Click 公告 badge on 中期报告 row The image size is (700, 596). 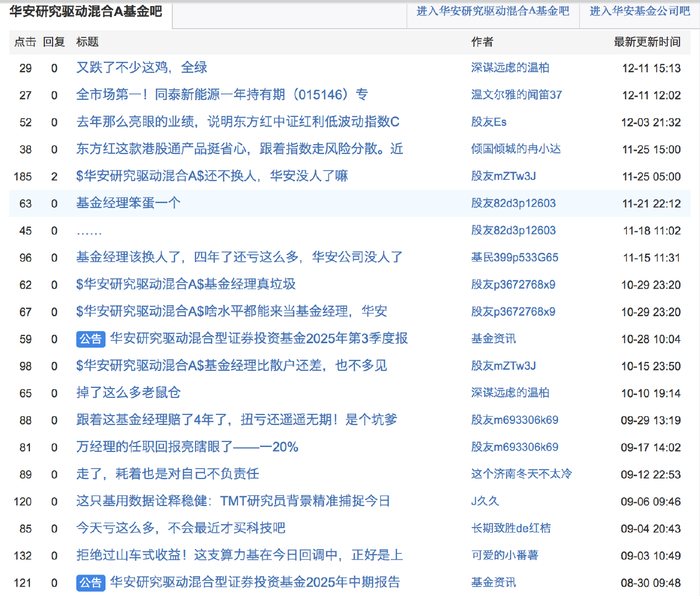[91, 583]
